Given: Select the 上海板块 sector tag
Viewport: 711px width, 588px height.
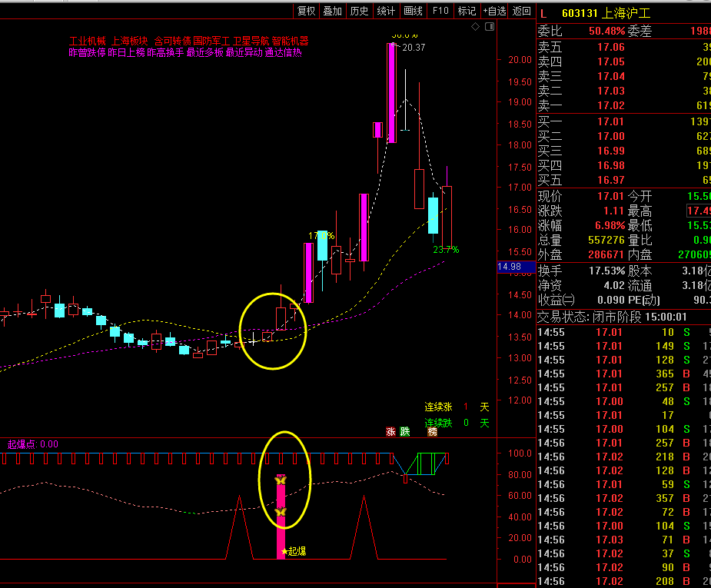Looking at the screenshot, I should pos(129,42).
